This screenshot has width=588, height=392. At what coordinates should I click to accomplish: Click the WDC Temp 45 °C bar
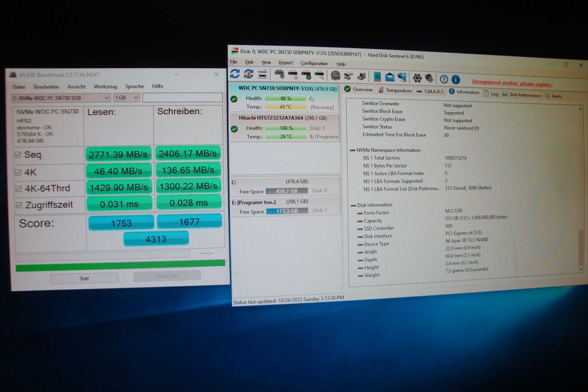285,107
